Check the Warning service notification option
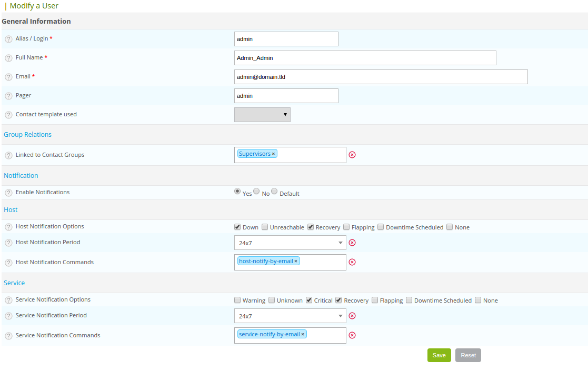This screenshot has height=371, width=588. 237,300
